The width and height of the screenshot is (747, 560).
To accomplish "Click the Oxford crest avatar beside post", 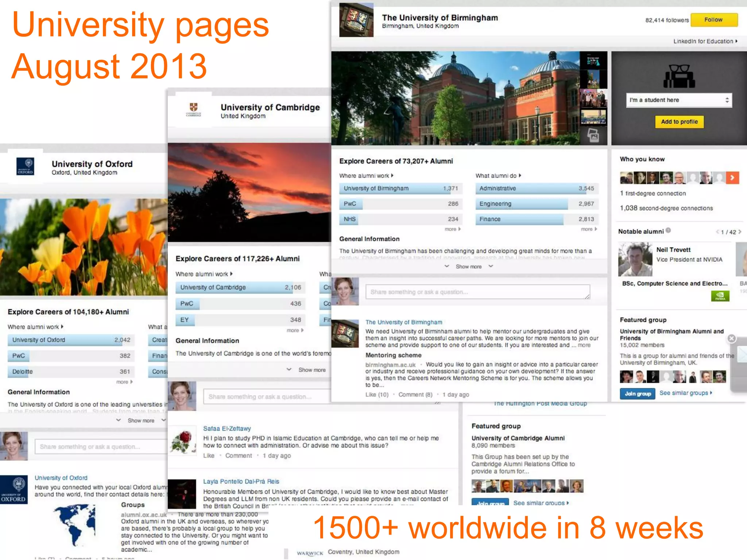I will [14, 490].
